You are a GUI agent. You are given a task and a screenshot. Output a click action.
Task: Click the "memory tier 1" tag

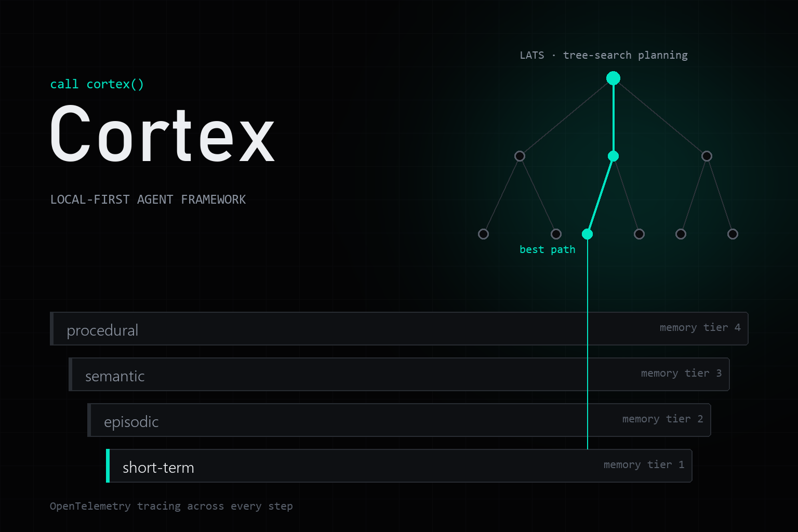click(x=644, y=464)
